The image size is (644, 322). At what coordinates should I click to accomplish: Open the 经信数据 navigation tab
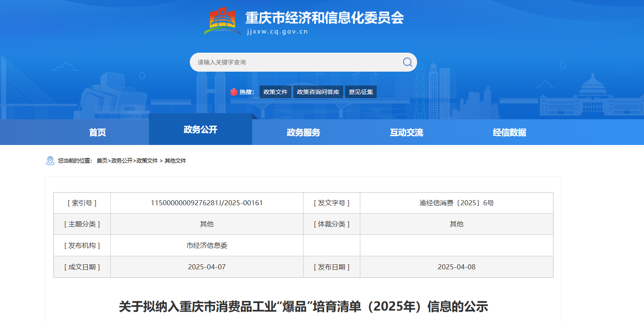(509, 132)
